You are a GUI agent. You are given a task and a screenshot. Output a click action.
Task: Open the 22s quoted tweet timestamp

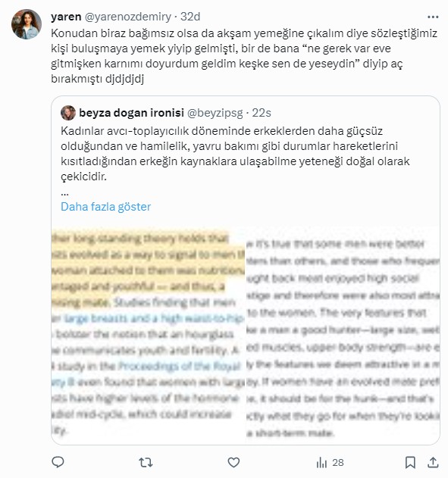click(x=262, y=113)
